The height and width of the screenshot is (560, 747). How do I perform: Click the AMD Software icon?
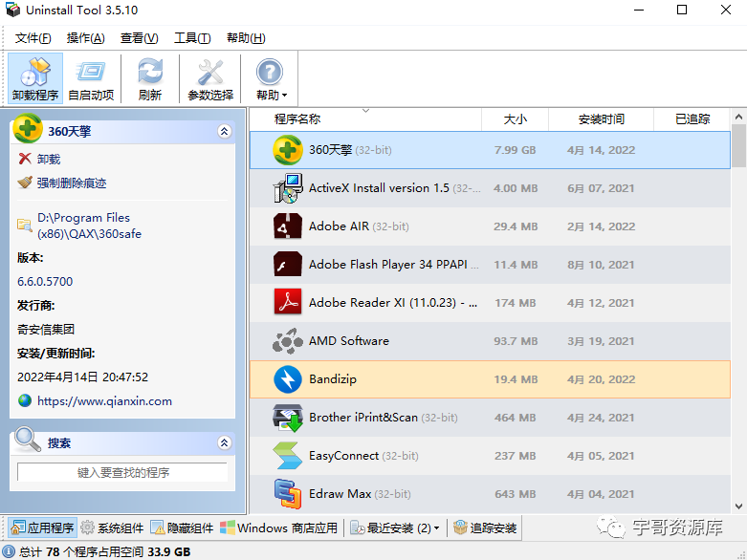287,340
